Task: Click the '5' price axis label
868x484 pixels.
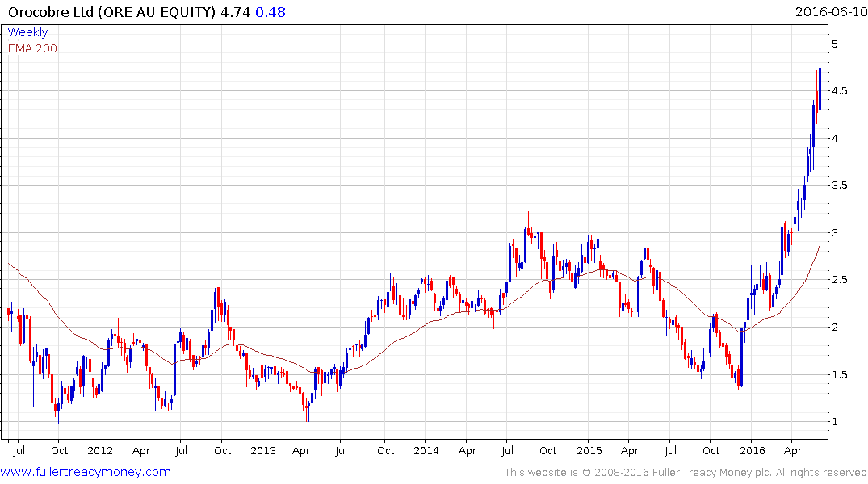Action: point(835,44)
